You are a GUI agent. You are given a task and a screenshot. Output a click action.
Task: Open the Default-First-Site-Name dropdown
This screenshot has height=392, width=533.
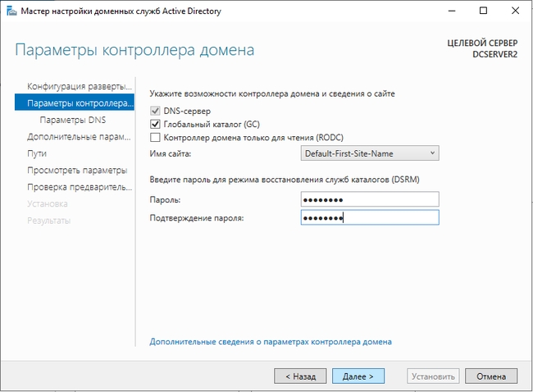tap(371, 153)
